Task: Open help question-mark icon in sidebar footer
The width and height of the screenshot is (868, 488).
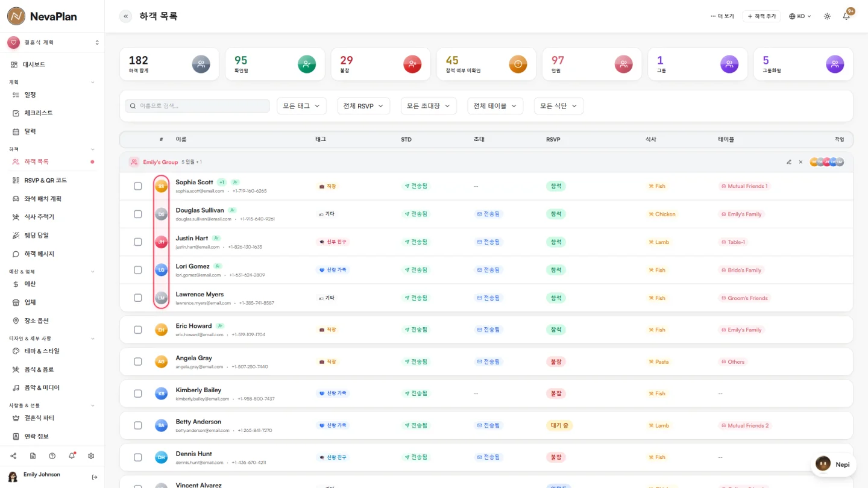Action: pyautogui.click(x=52, y=456)
